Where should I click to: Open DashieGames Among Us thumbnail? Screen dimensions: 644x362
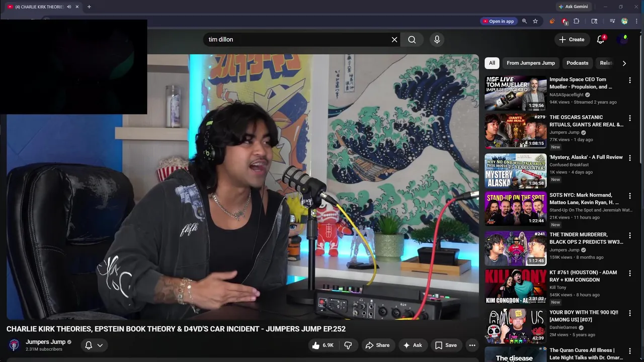pos(515,326)
